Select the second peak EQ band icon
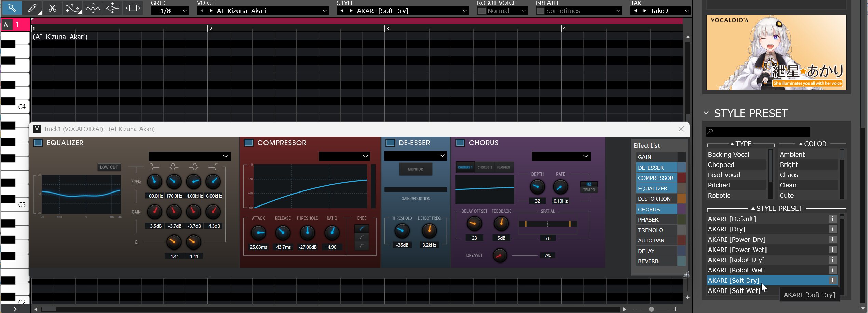 point(193,167)
